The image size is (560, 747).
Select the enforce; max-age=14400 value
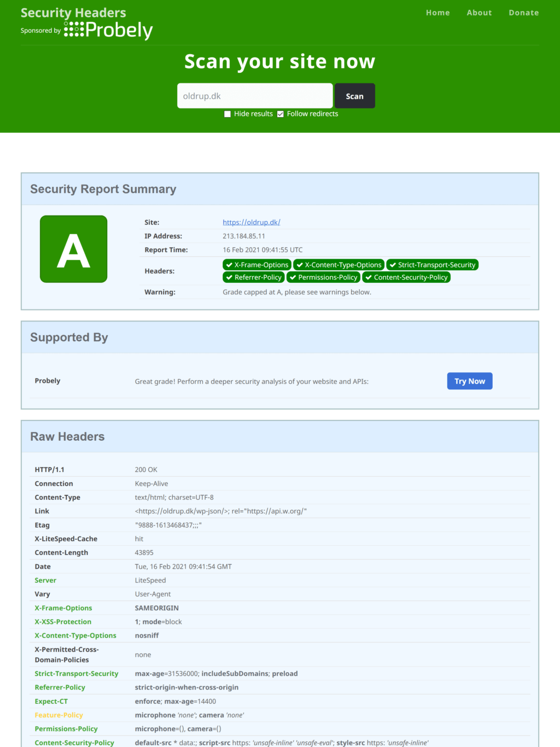(176, 701)
